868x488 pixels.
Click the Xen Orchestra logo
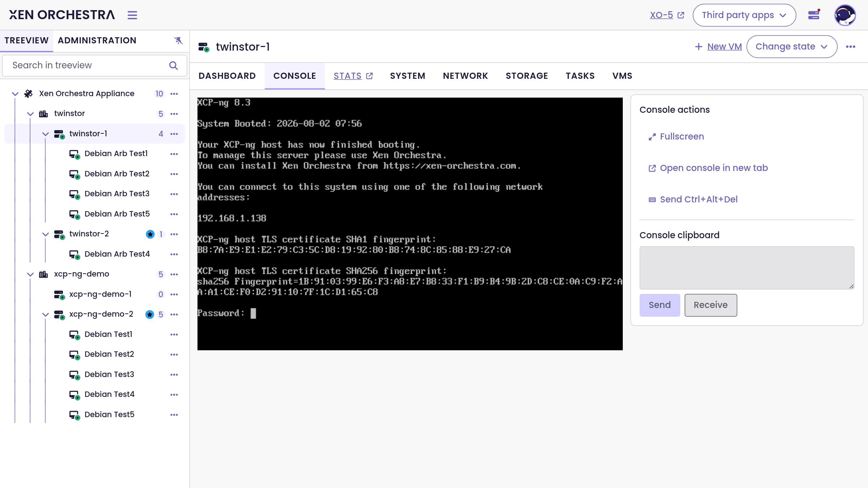(x=62, y=15)
